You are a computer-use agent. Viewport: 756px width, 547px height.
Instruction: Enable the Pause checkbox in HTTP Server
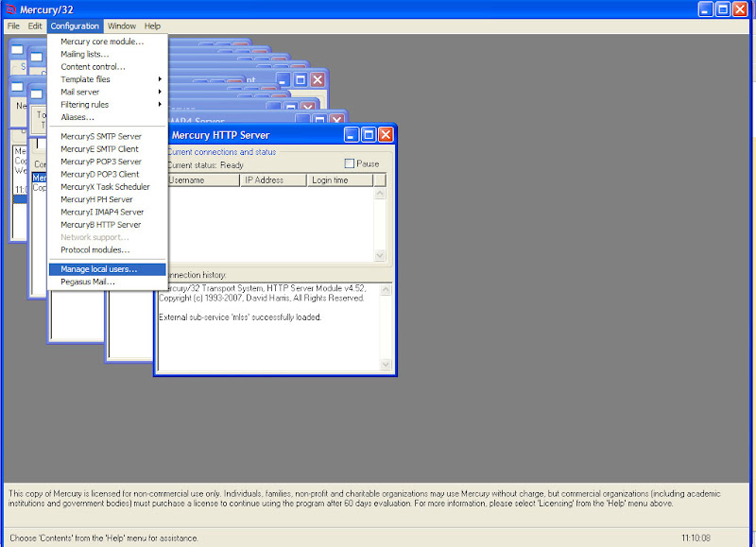(x=350, y=163)
